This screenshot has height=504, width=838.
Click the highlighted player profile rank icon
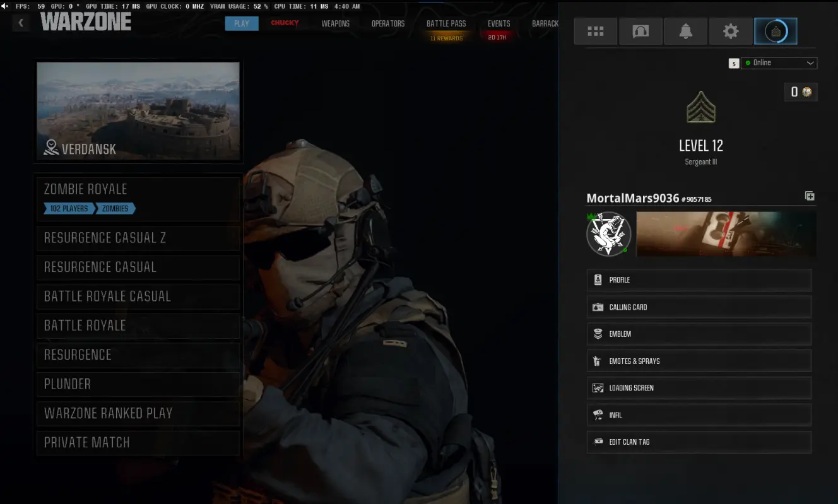[x=776, y=31]
